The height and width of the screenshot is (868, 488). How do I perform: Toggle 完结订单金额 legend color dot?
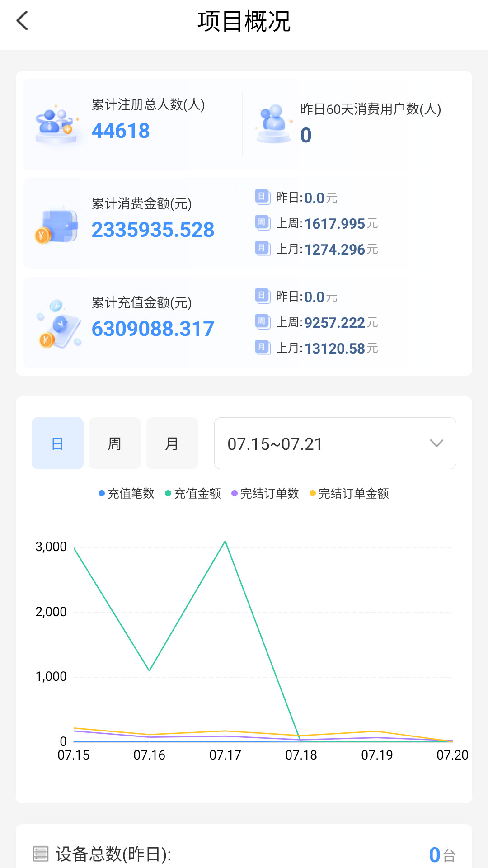312,493
